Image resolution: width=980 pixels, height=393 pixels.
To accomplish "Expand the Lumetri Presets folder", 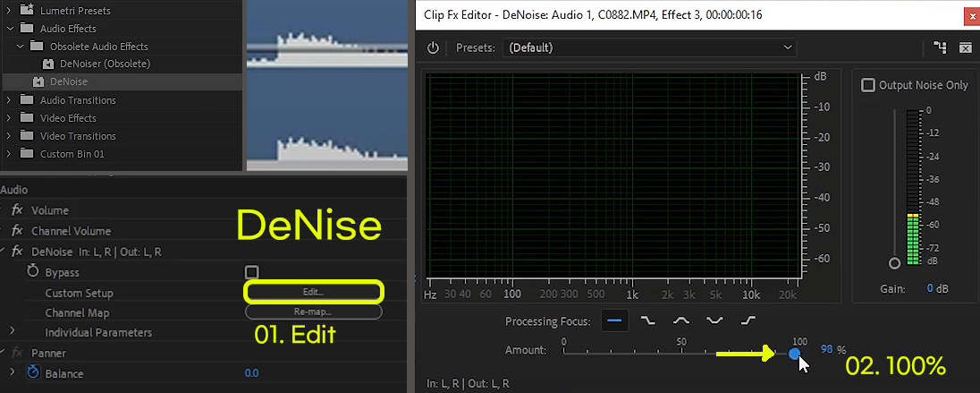I will point(9,11).
